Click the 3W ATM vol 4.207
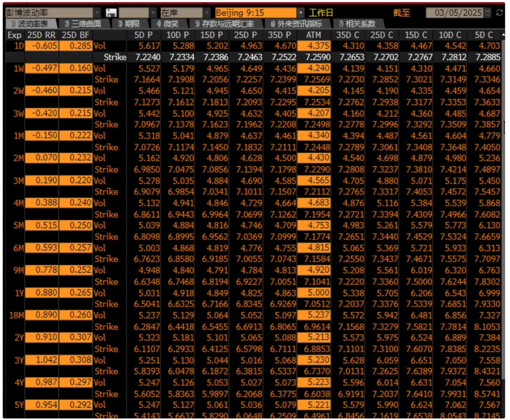 coord(314,113)
